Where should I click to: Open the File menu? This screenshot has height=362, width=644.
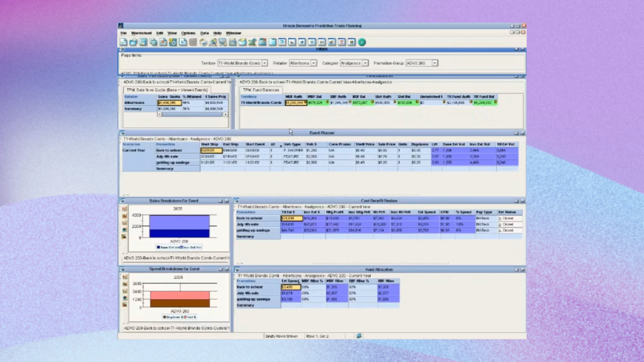pos(123,33)
